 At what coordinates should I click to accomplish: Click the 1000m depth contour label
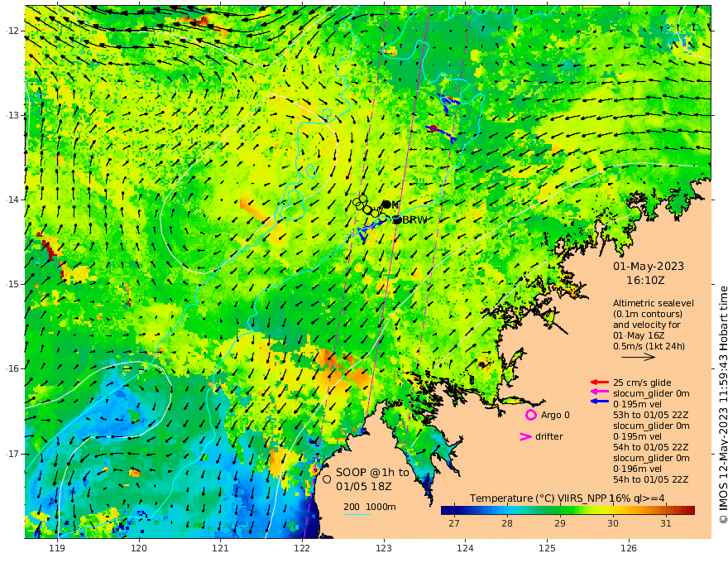pyautogui.click(x=381, y=507)
